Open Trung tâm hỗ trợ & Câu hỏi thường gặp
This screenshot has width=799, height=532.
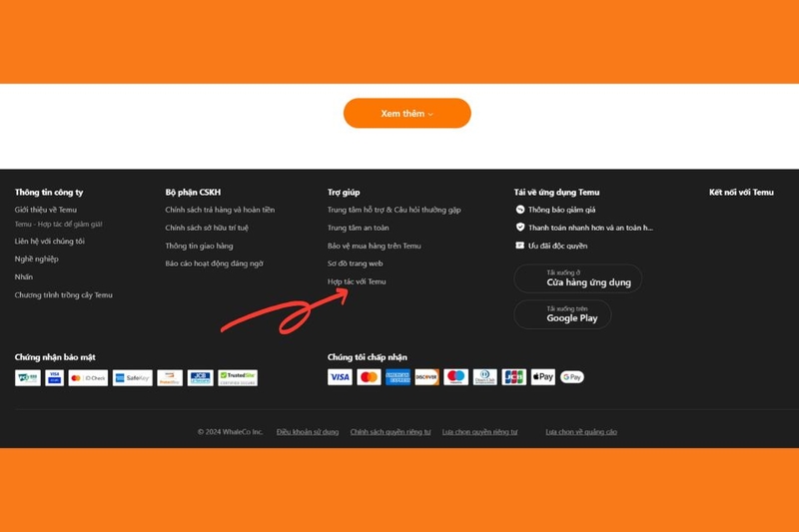coord(395,210)
